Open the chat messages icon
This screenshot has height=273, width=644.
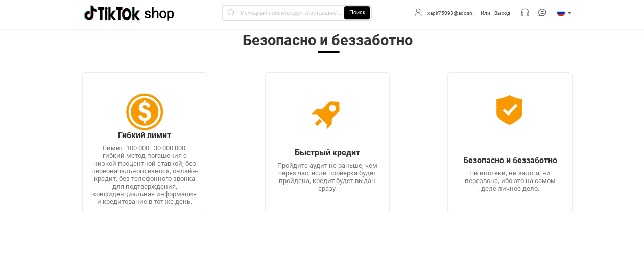pyautogui.click(x=542, y=13)
